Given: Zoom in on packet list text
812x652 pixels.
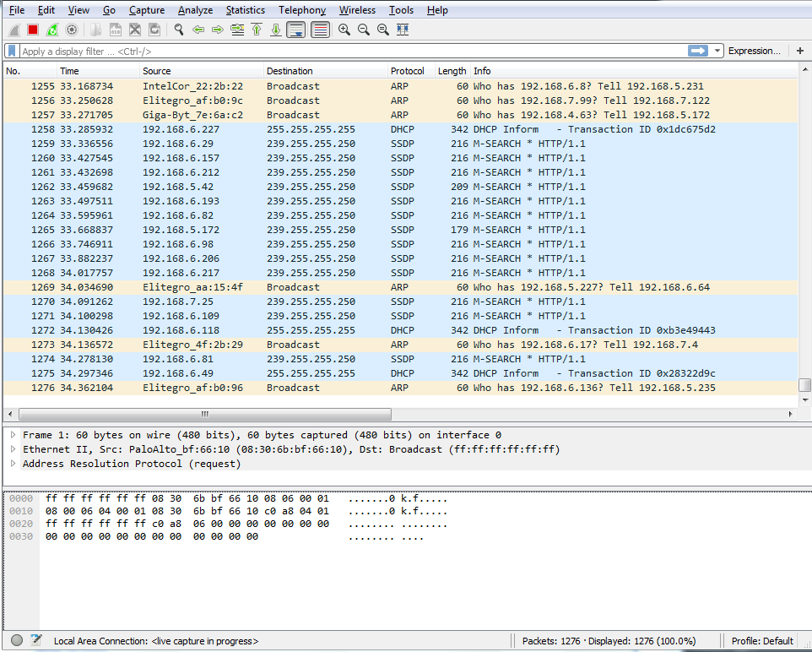Looking at the screenshot, I should tap(344, 30).
